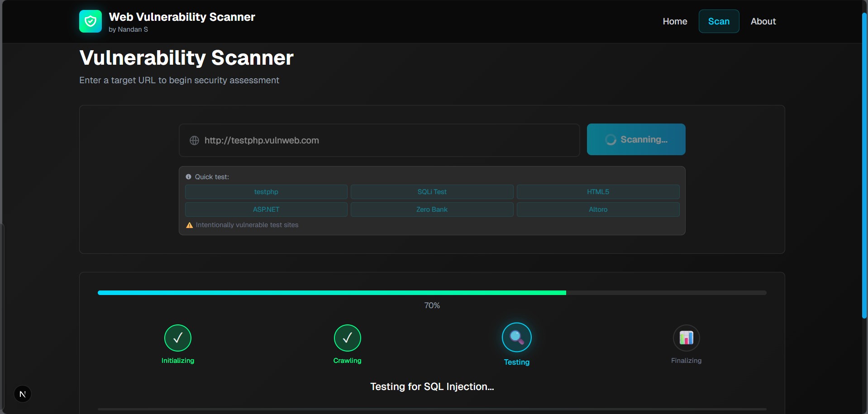Click the spinner icon in the Scanning button

click(610, 140)
